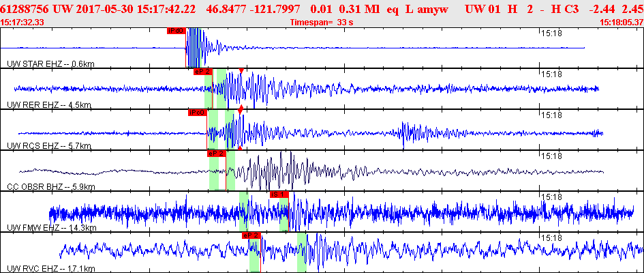The width and height of the screenshot is (644, 273).
Task: Click the iPd0 pick flag on STAR trace
Action: coord(176,31)
